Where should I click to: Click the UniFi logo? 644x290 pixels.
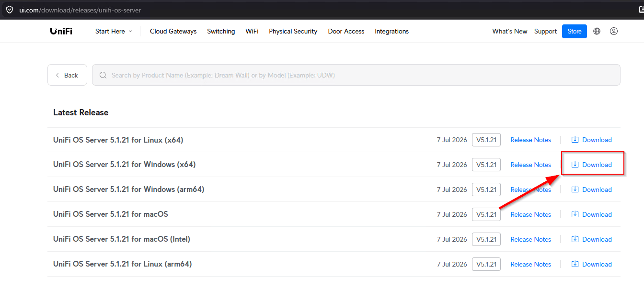coord(61,31)
